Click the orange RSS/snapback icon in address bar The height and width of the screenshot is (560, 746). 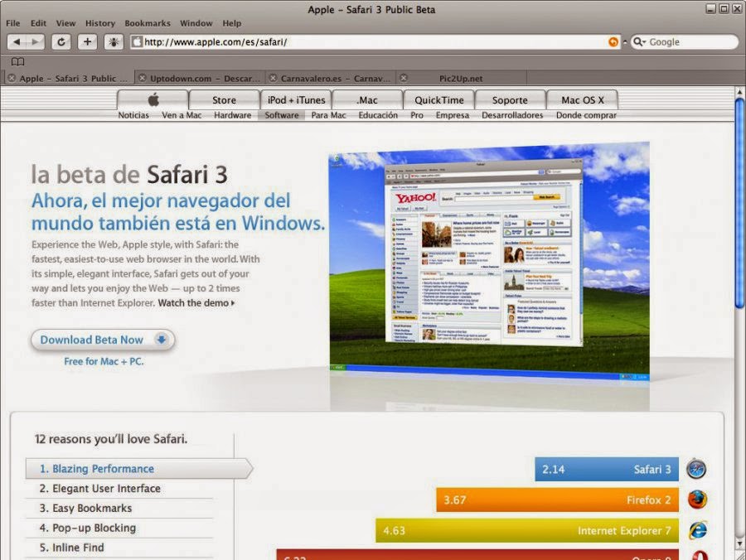coord(613,41)
